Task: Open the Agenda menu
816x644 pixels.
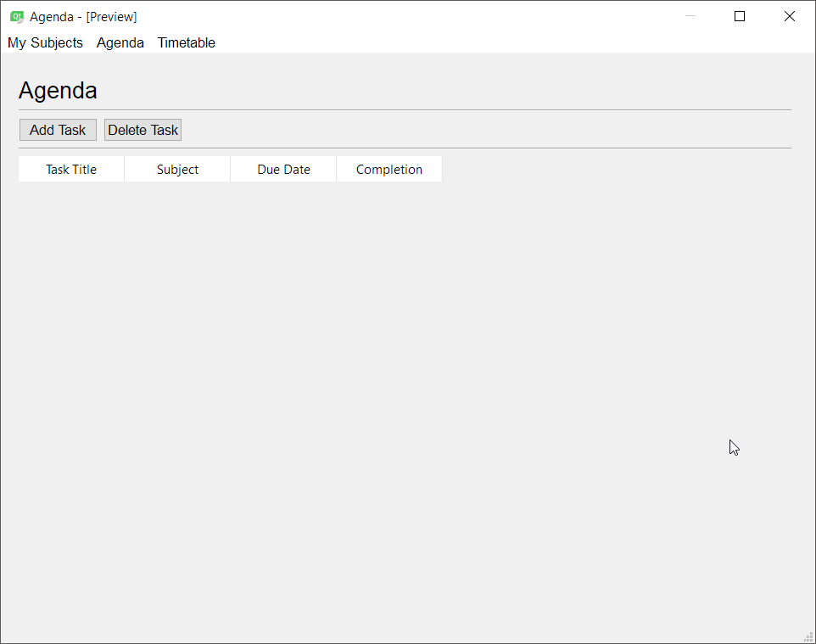Action: [120, 42]
